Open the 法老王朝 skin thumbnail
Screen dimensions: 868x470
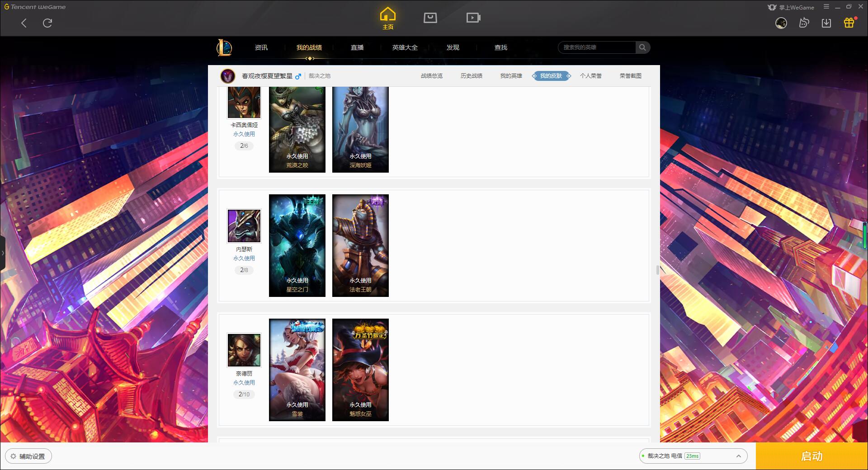360,245
